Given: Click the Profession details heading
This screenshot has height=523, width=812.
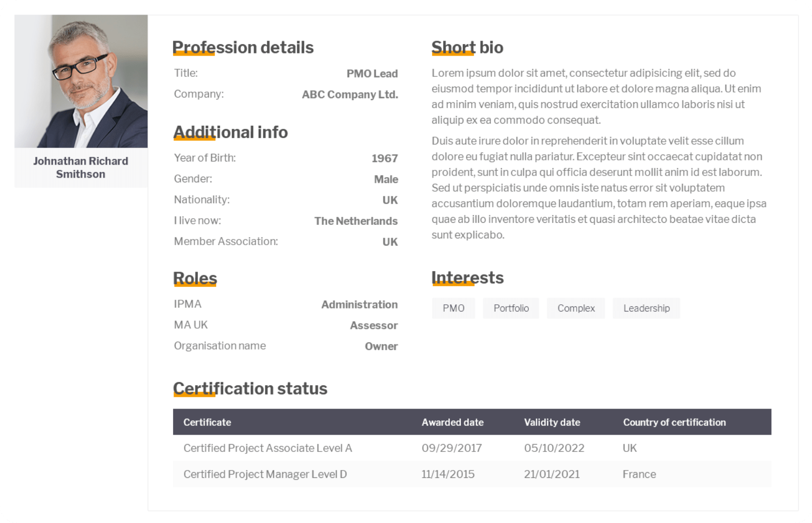Looking at the screenshot, I should pyautogui.click(x=243, y=47).
